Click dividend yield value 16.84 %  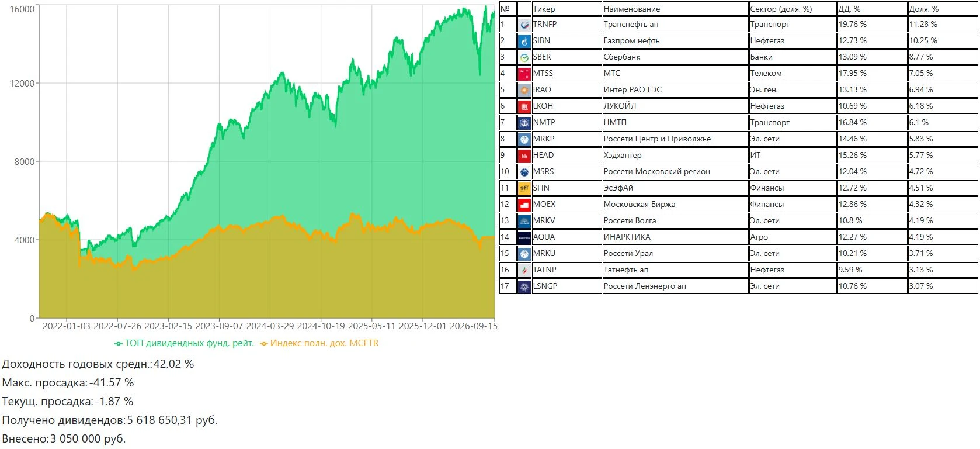[853, 123]
